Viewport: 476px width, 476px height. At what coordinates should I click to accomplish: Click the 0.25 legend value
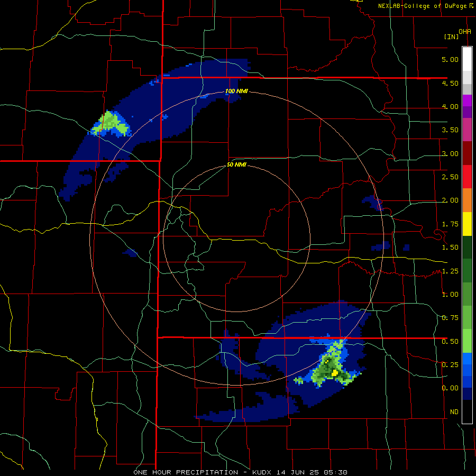pos(450,365)
